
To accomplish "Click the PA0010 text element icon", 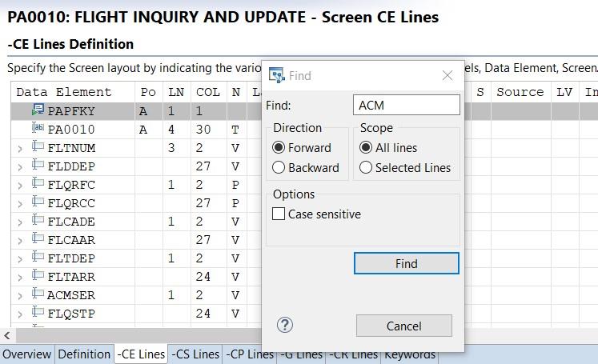I will coord(38,129).
